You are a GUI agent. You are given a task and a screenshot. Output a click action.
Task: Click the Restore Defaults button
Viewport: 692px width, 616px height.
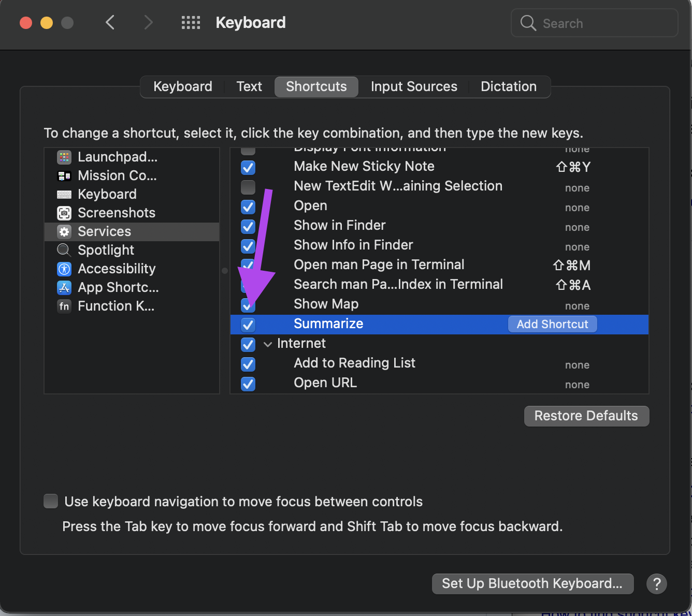(x=586, y=416)
